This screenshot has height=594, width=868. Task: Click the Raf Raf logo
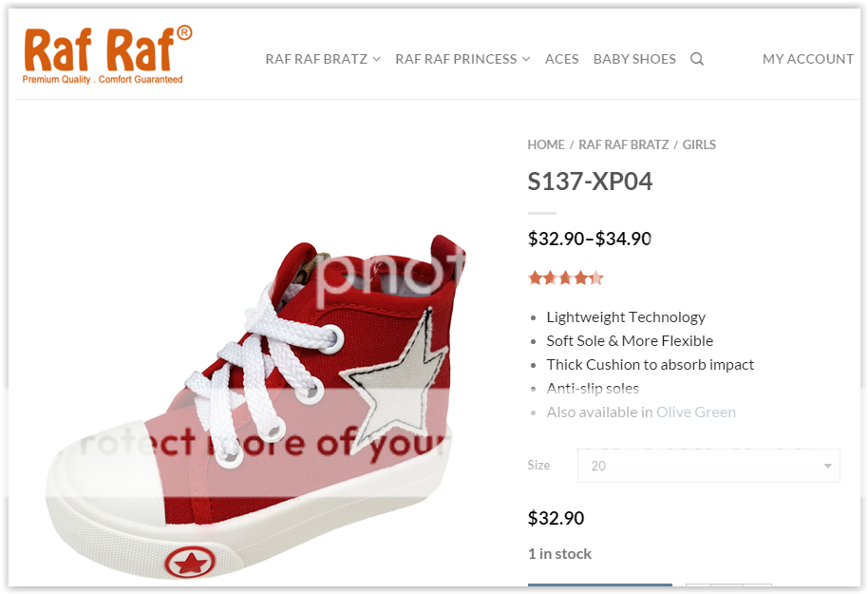(x=106, y=55)
